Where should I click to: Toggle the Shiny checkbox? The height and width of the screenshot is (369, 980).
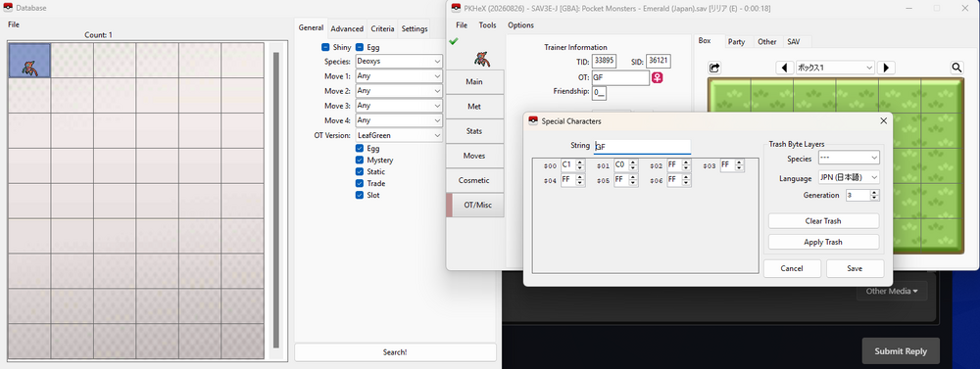(x=325, y=47)
